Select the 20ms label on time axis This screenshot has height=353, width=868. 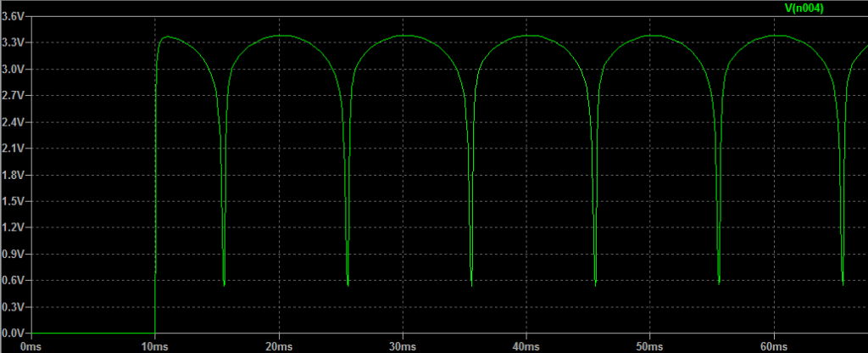(x=278, y=346)
